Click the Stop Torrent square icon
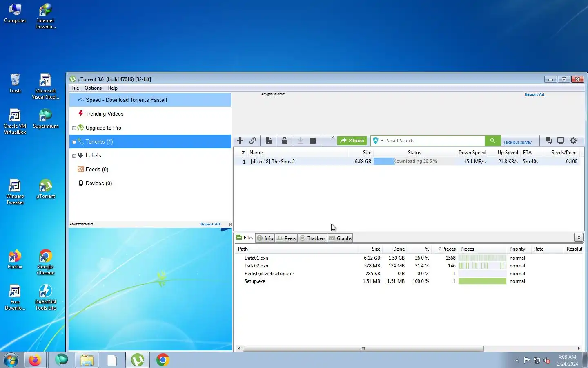 313,141
